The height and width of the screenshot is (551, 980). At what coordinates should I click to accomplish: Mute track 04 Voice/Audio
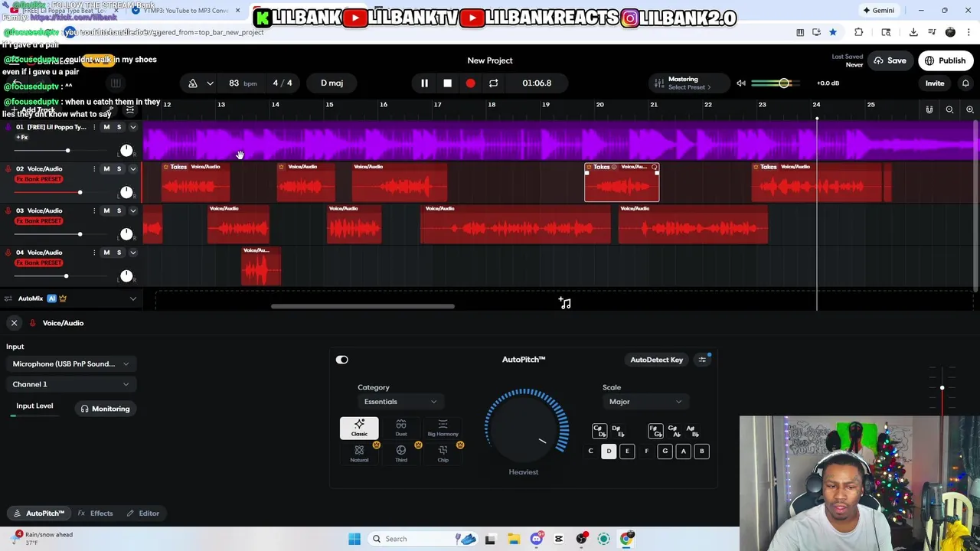click(106, 252)
